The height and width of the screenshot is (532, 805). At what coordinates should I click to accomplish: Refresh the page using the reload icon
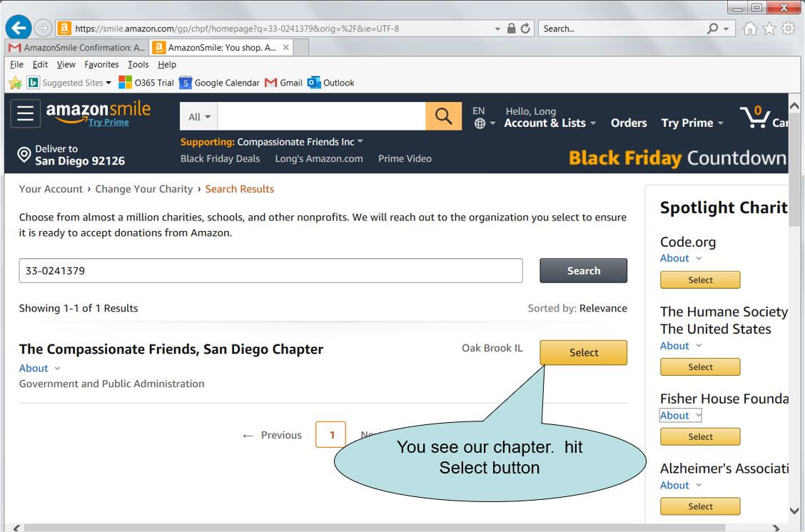pyautogui.click(x=525, y=29)
